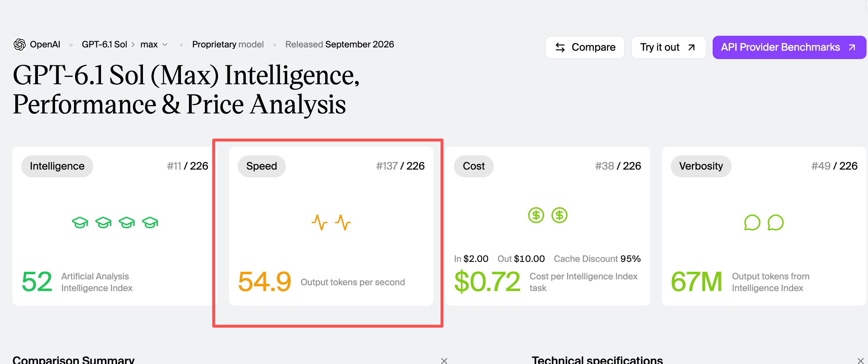This screenshot has height=364, width=868.
Task: Open the max variant dropdown
Action: (x=154, y=44)
